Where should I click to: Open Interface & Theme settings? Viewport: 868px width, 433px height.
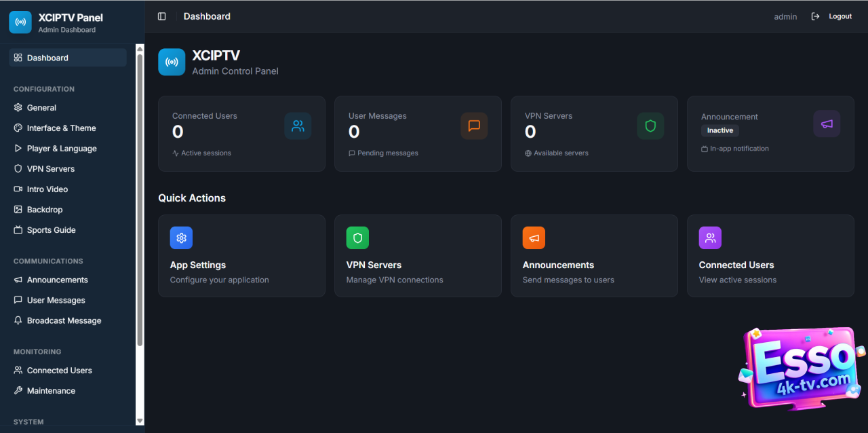pos(61,128)
